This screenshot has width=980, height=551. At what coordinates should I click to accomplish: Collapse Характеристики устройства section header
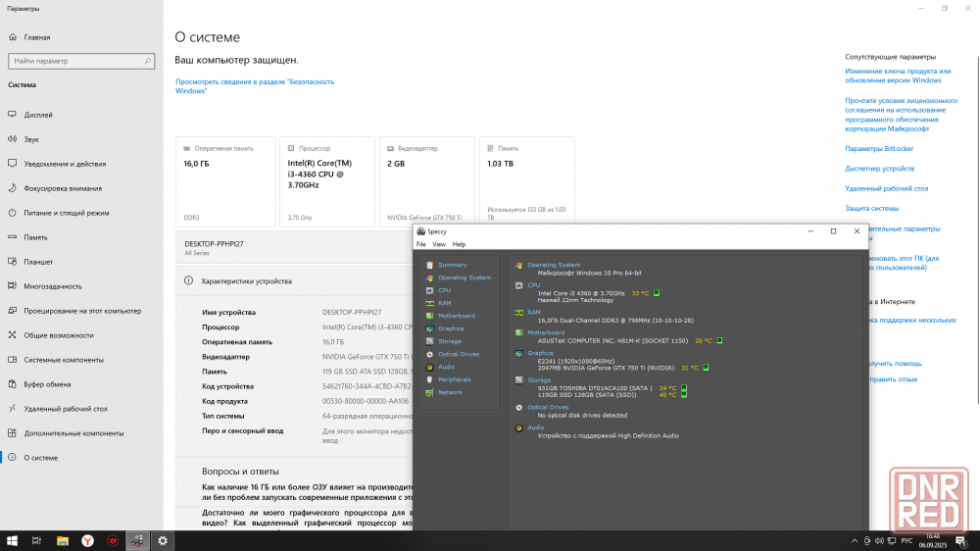click(x=294, y=281)
